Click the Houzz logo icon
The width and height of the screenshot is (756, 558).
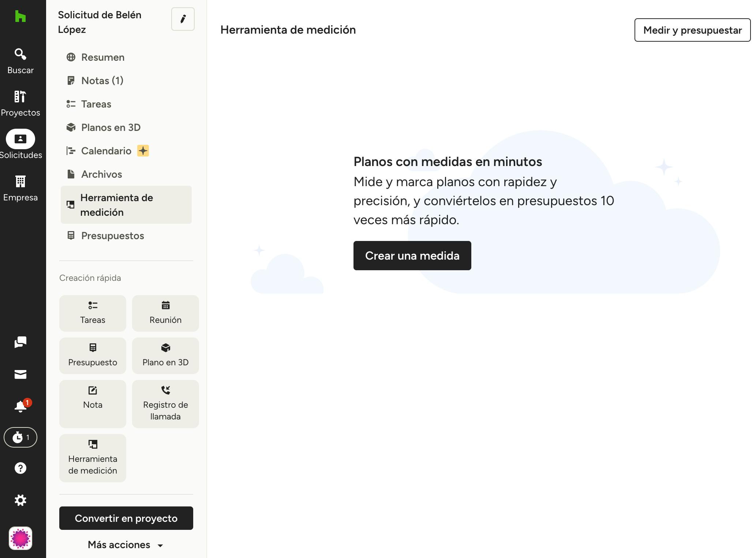point(20,16)
